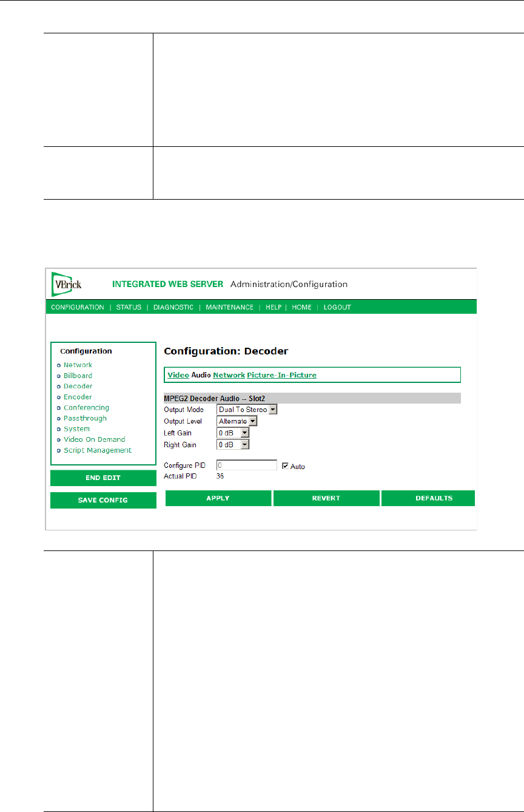Click the APPLY button

(x=218, y=498)
